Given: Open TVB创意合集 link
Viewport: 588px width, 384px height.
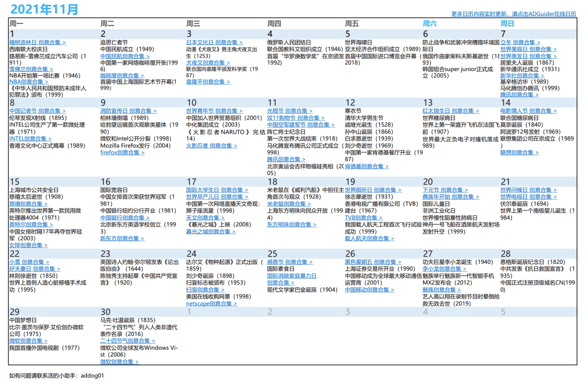Looking at the screenshot, I should pos(363,218).
